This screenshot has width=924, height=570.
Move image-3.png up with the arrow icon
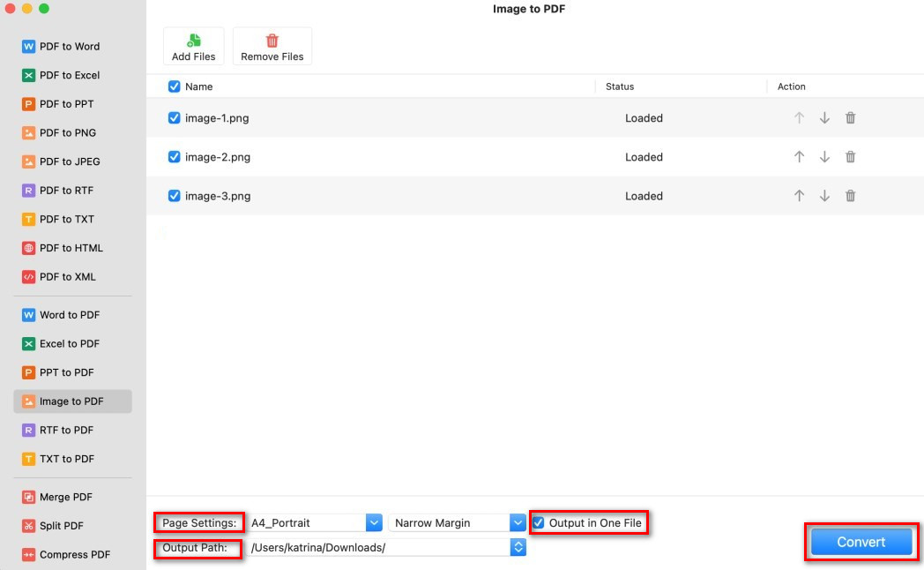point(799,195)
